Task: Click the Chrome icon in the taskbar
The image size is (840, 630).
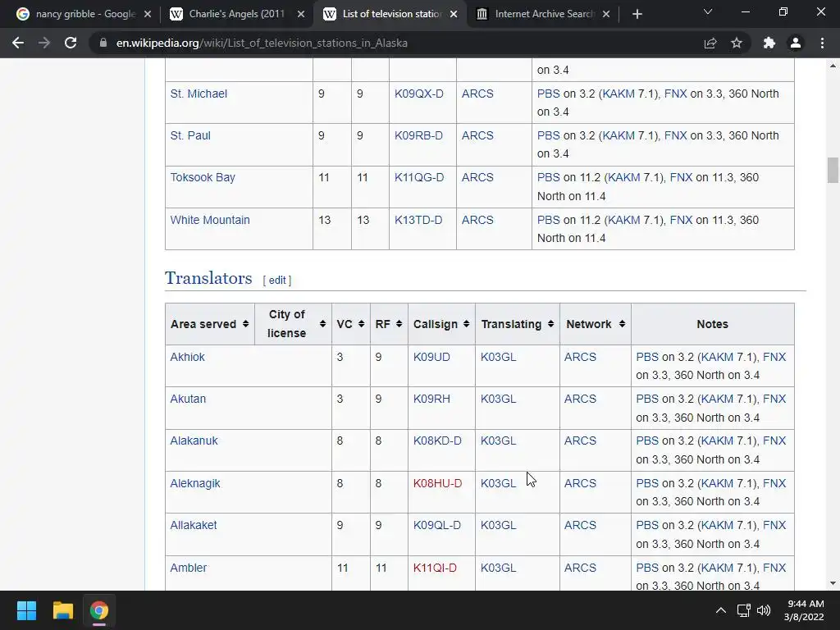Action: 99,610
